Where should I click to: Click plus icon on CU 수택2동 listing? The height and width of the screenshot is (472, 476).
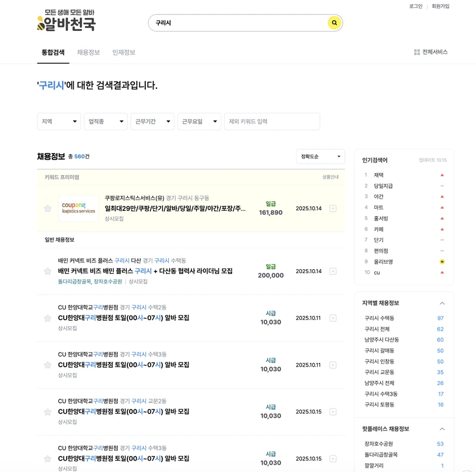pyautogui.click(x=333, y=318)
